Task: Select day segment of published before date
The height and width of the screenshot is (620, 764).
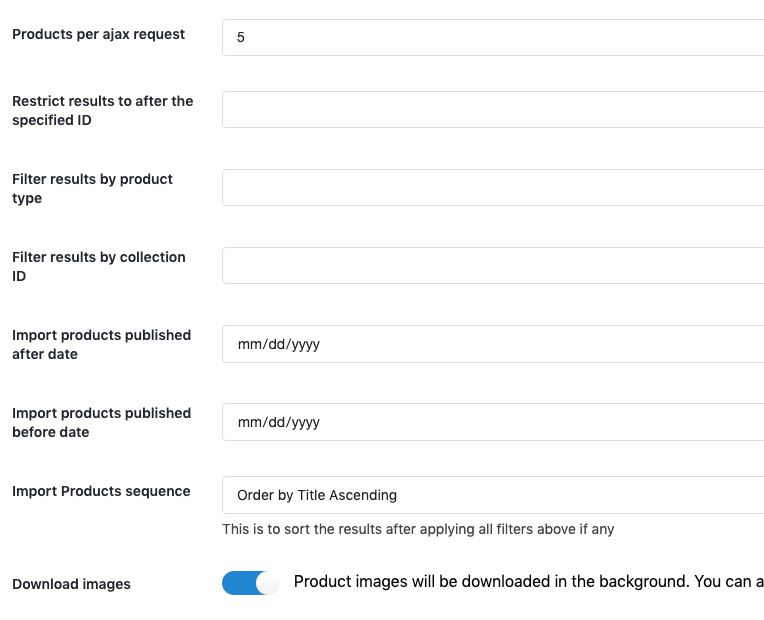Action: (277, 422)
